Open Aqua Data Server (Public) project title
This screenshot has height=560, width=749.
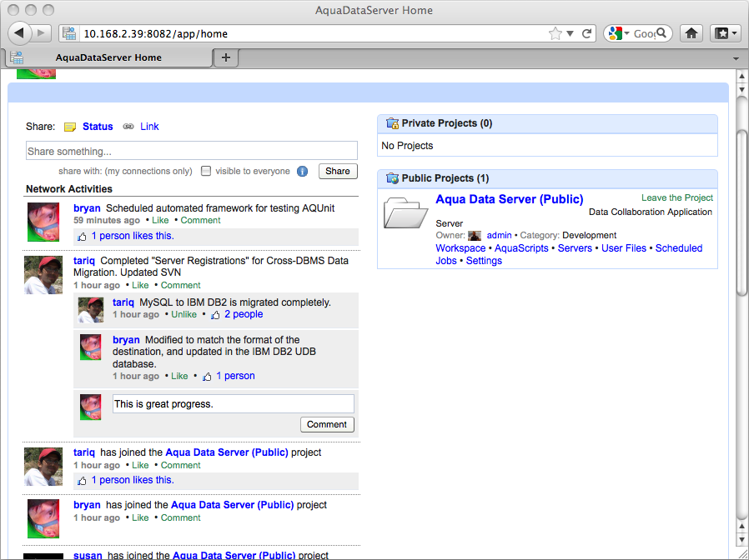pos(510,199)
